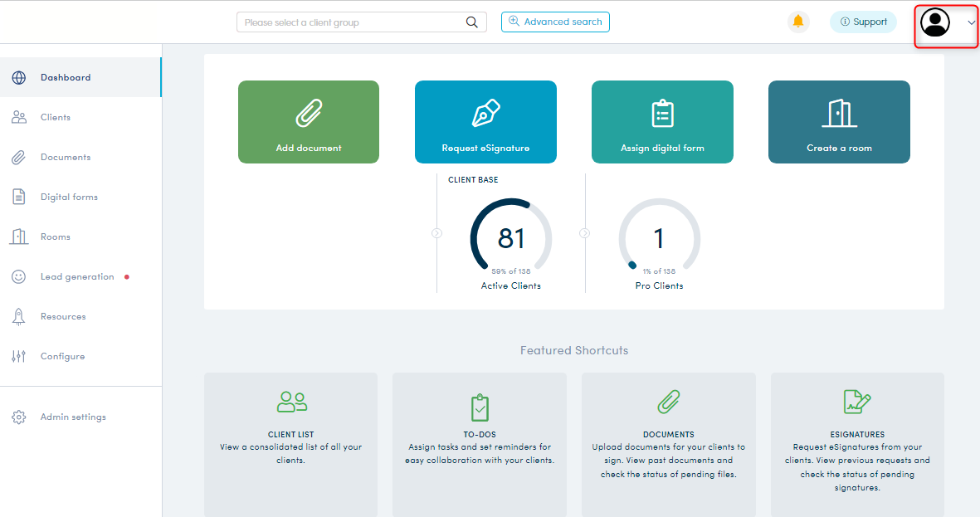Viewport: 980px width, 517px height.
Task: Click the Support button
Action: point(863,22)
